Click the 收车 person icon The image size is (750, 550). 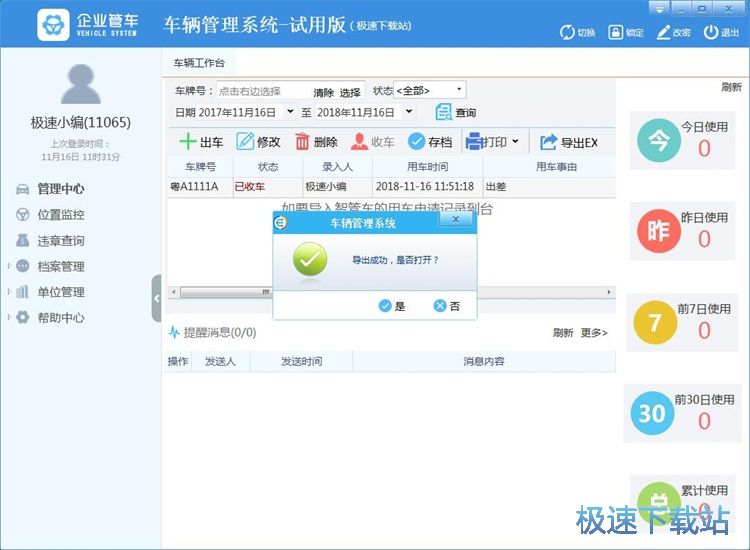tap(360, 142)
